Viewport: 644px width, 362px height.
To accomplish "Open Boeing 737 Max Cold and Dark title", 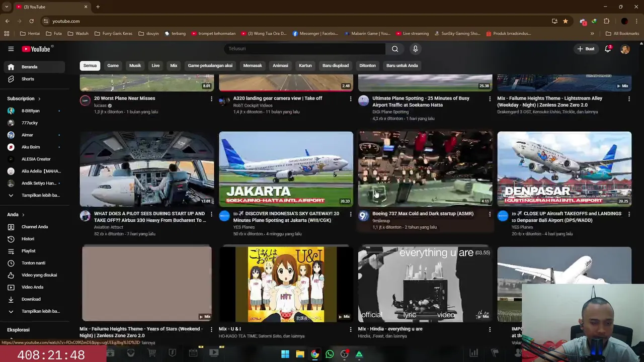I will pos(423,214).
